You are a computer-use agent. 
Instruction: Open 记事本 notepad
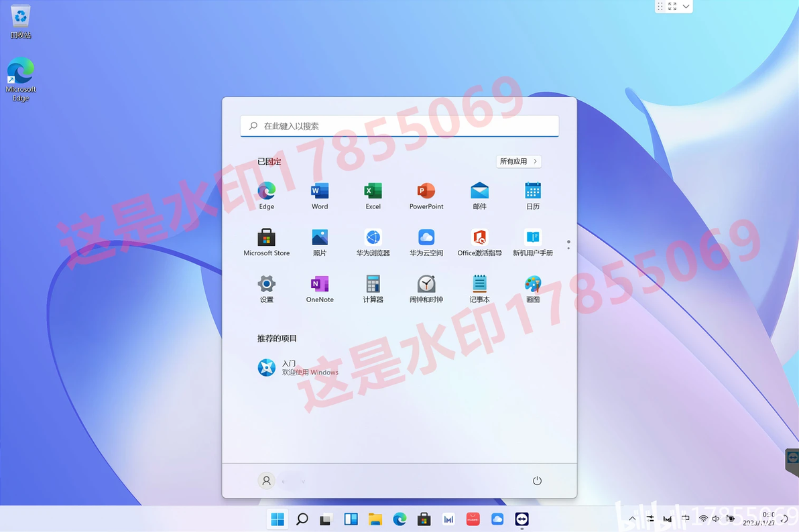[x=479, y=289]
